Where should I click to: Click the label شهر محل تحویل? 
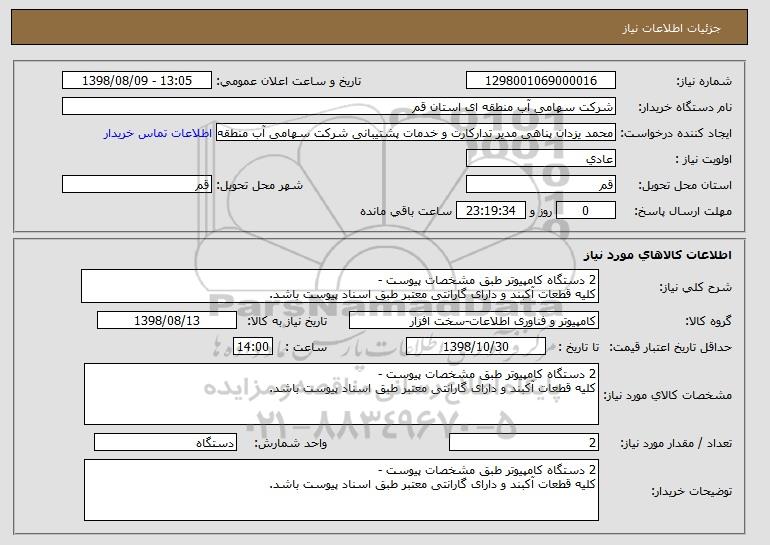pos(260,186)
